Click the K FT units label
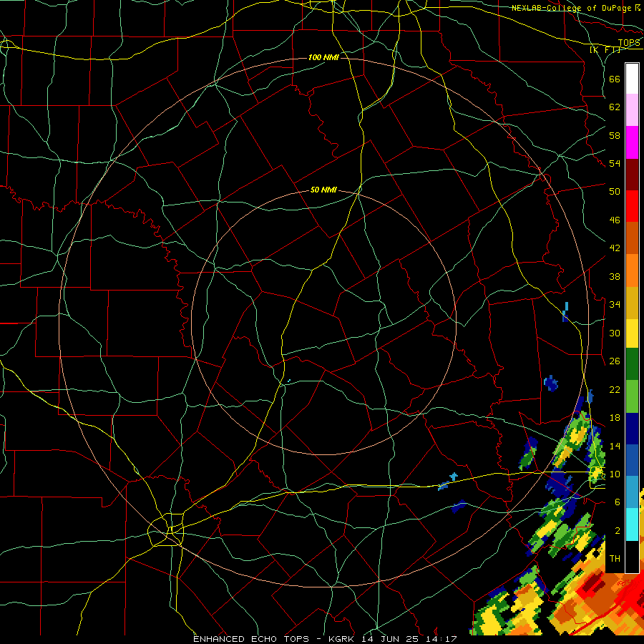 [x=605, y=50]
